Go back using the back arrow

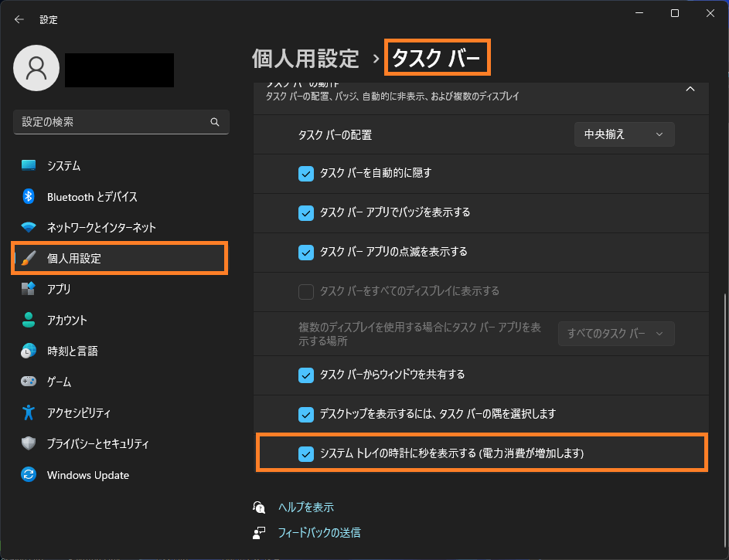(19, 19)
